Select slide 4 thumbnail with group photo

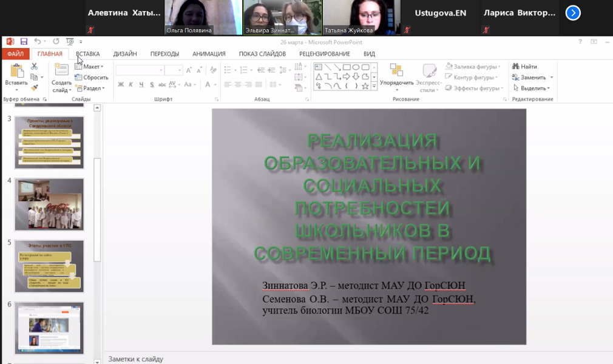(49, 204)
